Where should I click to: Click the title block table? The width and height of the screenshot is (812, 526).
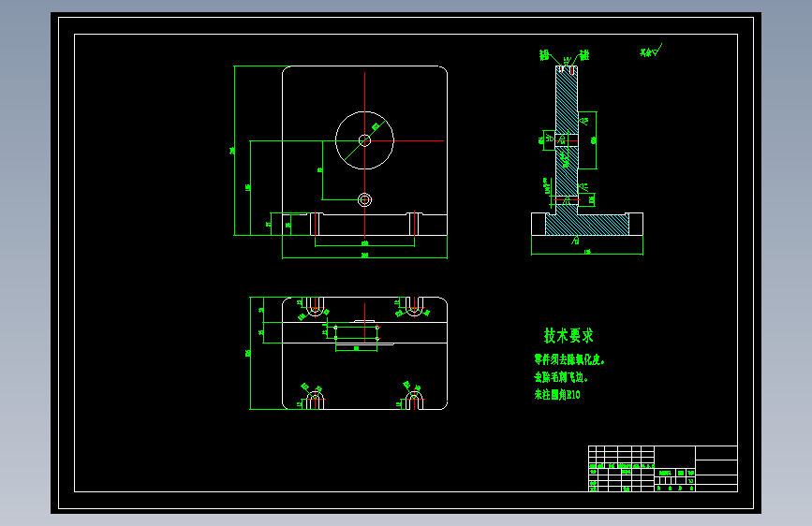click(x=663, y=469)
